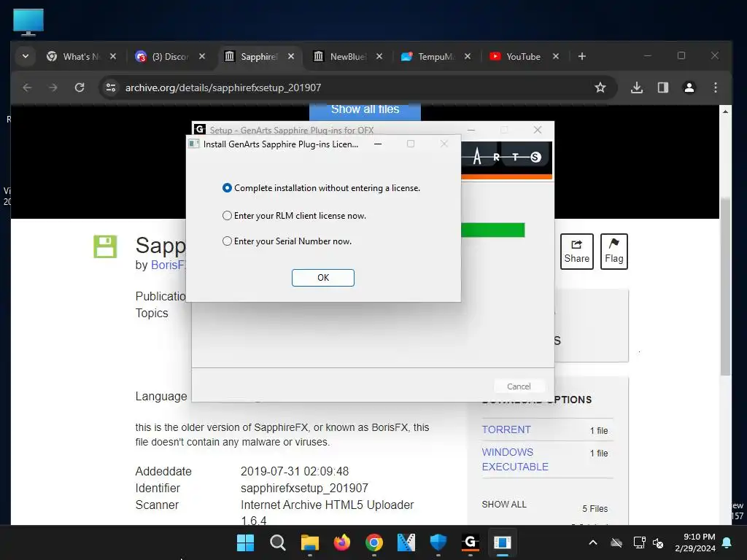Viewport: 747px width, 560px height.
Task: Switch to Chrome from the taskbar
Action: pyautogui.click(x=374, y=542)
